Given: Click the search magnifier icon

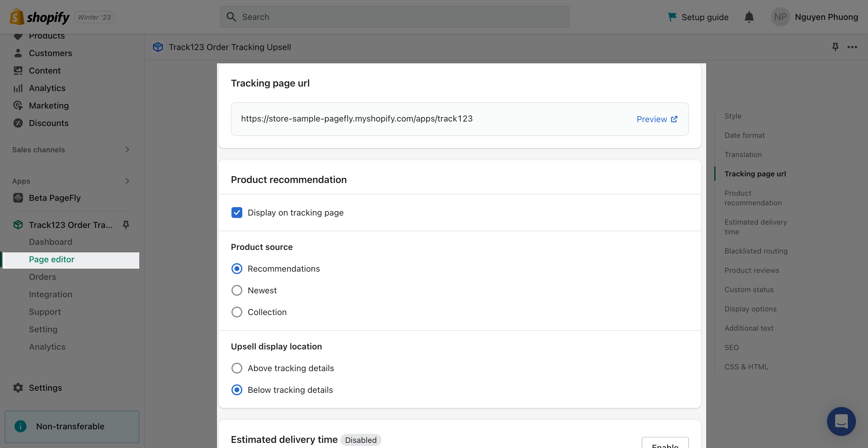Looking at the screenshot, I should tap(231, 17).
